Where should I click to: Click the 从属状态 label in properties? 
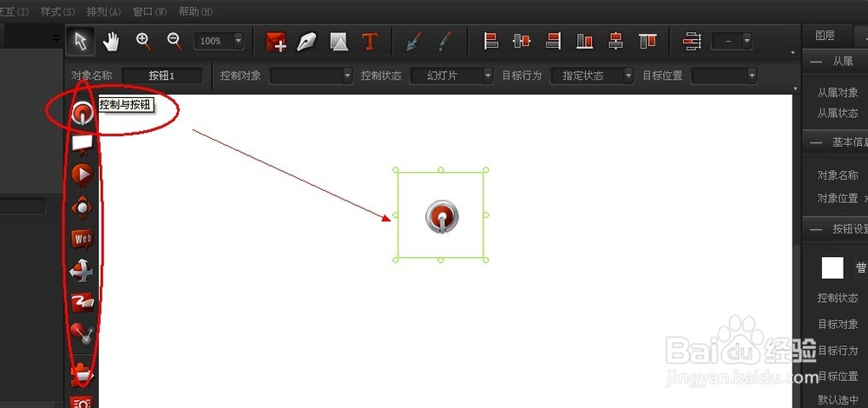point(838,113)
